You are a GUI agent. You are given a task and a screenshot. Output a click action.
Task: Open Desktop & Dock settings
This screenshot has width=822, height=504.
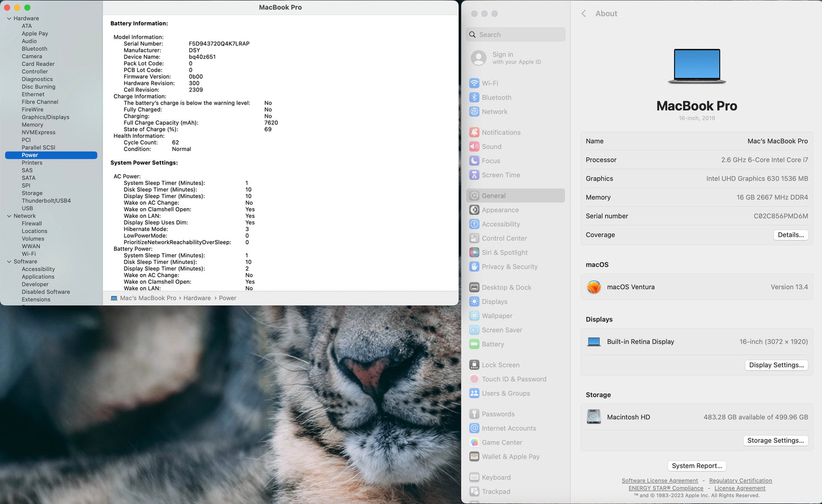(x=506, y=288)
